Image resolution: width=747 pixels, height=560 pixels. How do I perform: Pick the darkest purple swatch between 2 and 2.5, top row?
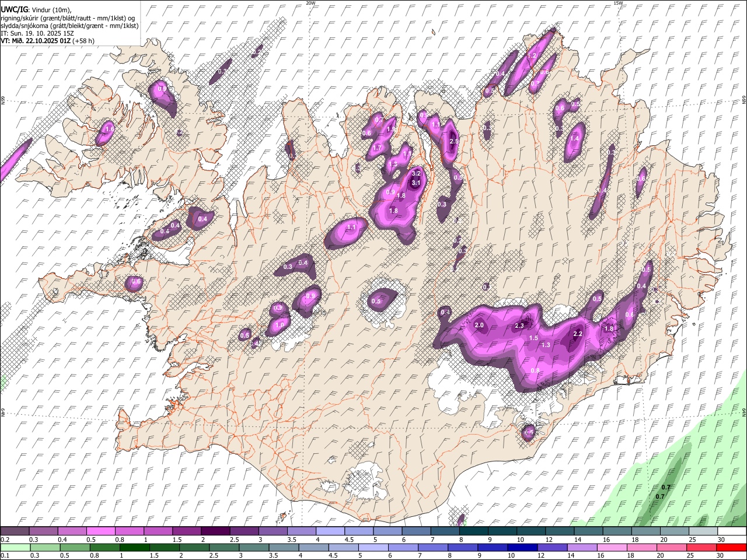[215, 531]
